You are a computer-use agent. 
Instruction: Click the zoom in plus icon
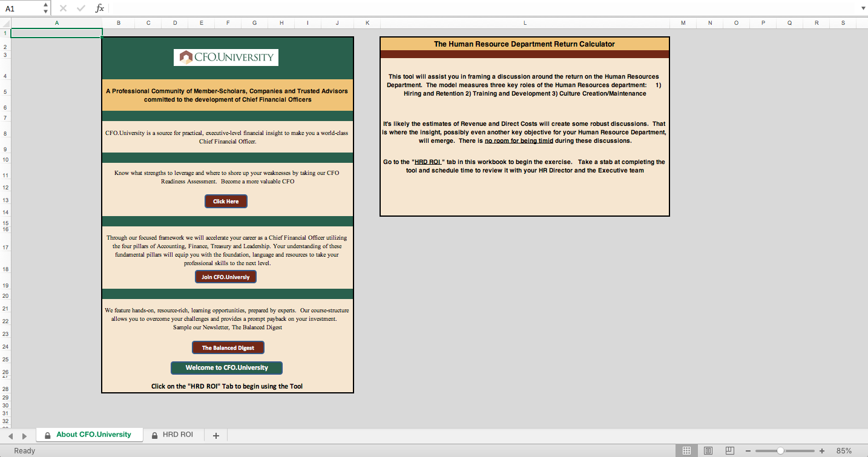(x=822, y=451)
